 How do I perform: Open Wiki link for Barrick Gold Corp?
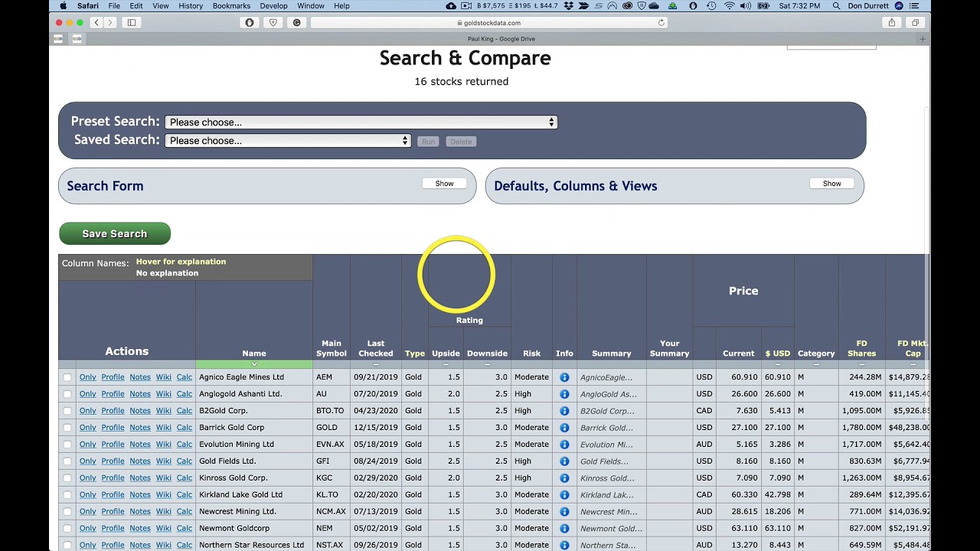click(x=164, y=428)
